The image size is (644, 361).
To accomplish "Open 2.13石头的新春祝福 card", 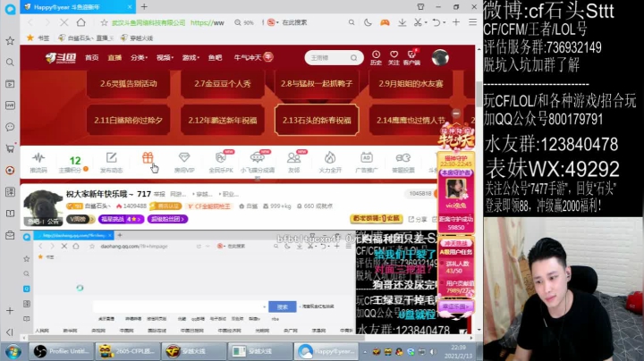I will (x=317, y=121).
